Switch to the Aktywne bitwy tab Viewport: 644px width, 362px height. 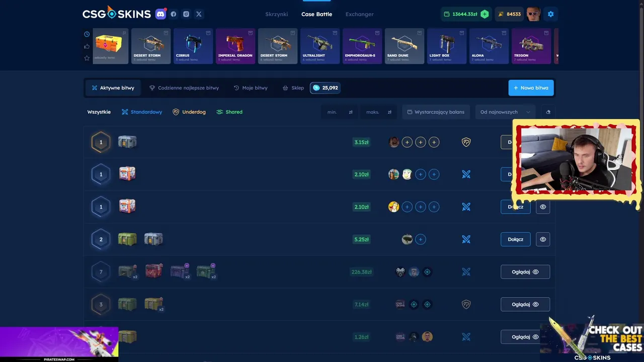[113, 88]
